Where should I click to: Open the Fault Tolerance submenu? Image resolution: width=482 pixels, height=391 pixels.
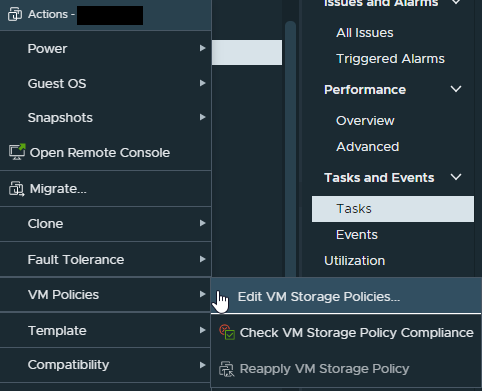[x=105, y=259]
